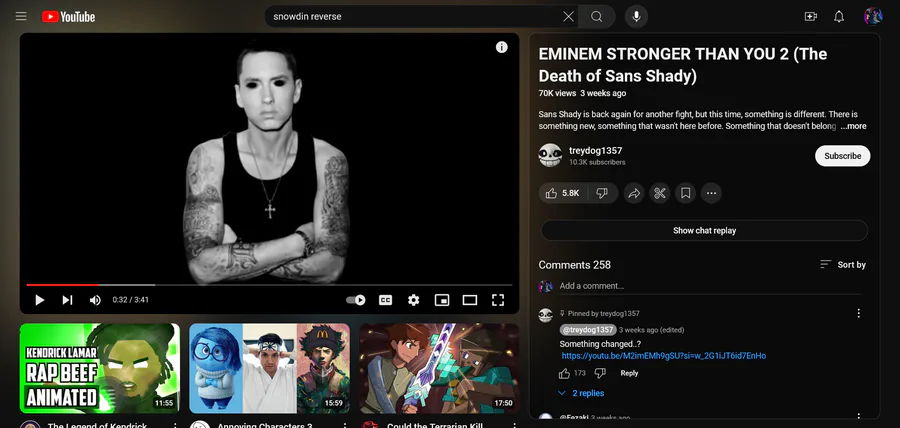Click the pinned comment '3 weeks ago (edited)' timestamp
The height and width of the screenshot is (428, 900).
(651, 330)
